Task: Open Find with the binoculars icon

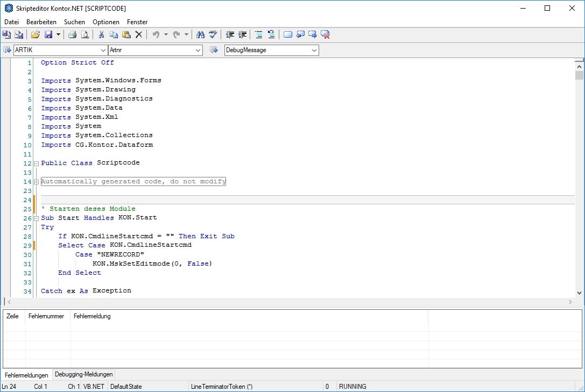Action: coord(200,35)
